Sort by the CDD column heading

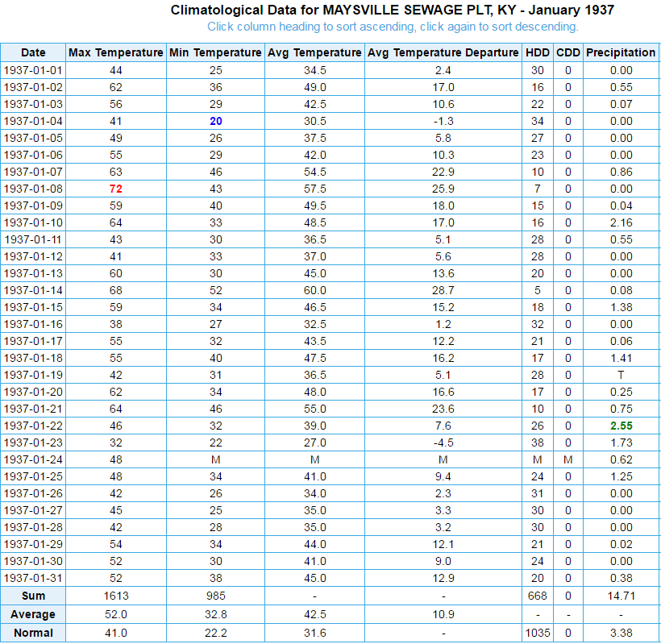568,52
